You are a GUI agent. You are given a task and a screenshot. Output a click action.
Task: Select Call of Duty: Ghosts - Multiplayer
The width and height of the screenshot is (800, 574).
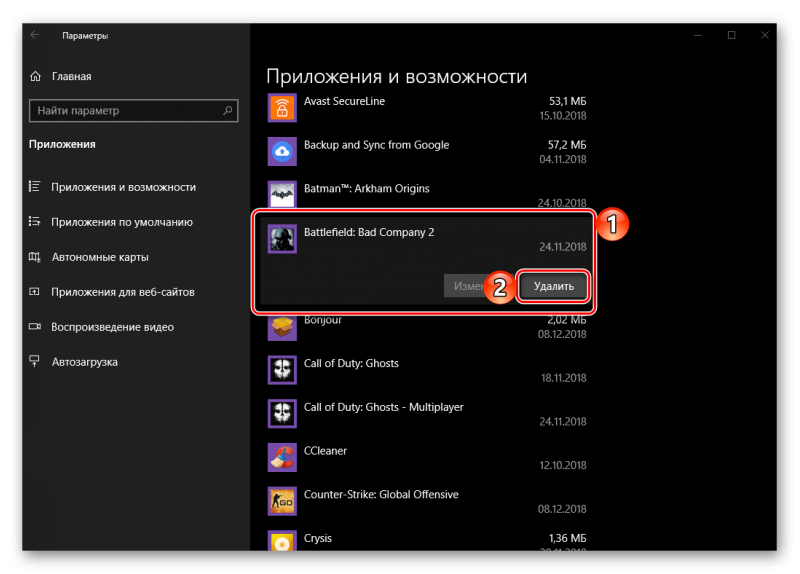coord(384,407)
